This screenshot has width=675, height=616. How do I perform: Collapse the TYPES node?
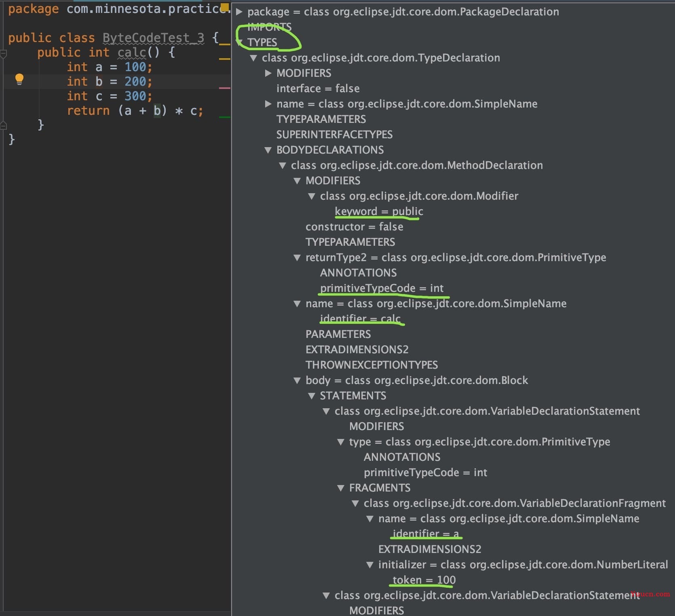tap(240, 42)
